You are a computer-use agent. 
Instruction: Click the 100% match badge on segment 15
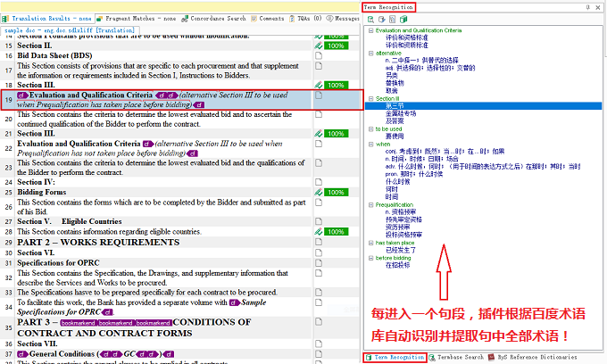(336, 45)
